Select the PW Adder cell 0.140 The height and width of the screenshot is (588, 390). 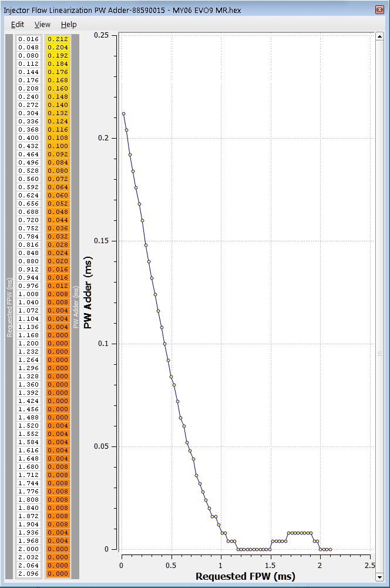pyautogui.click(x=58, y=105)
